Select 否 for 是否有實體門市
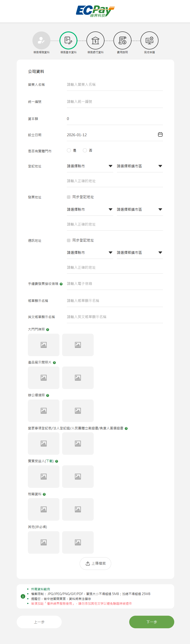The width and height of the screenshot is (190, 644). 85,150
